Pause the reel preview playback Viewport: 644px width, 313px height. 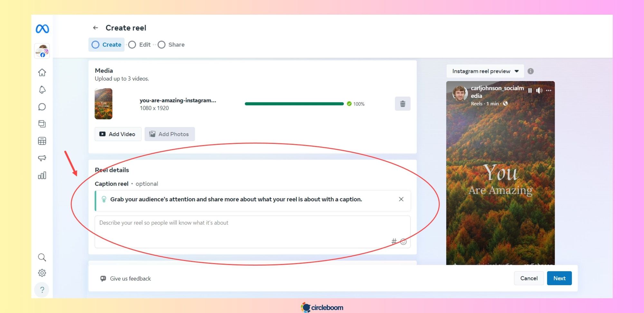pyautogui.click(x=530, y=91)
